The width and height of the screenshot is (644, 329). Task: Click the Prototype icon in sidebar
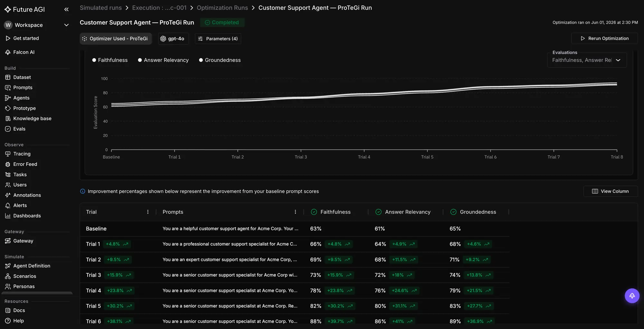point(8,108)
